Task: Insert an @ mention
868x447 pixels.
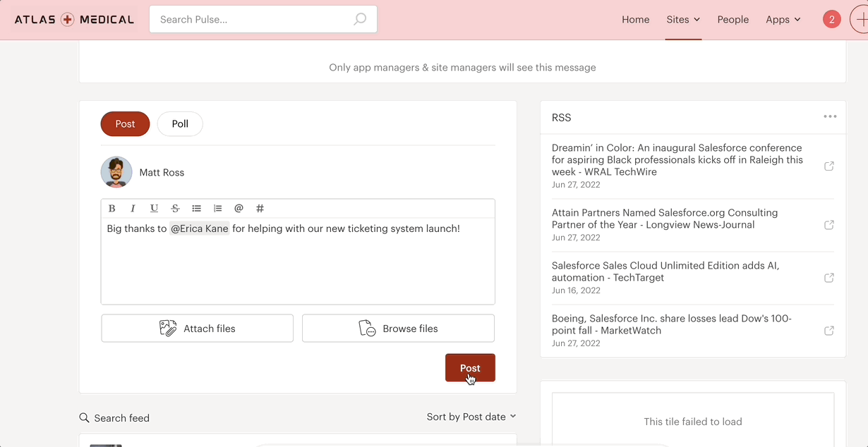Action: click(x=239, y=208)
